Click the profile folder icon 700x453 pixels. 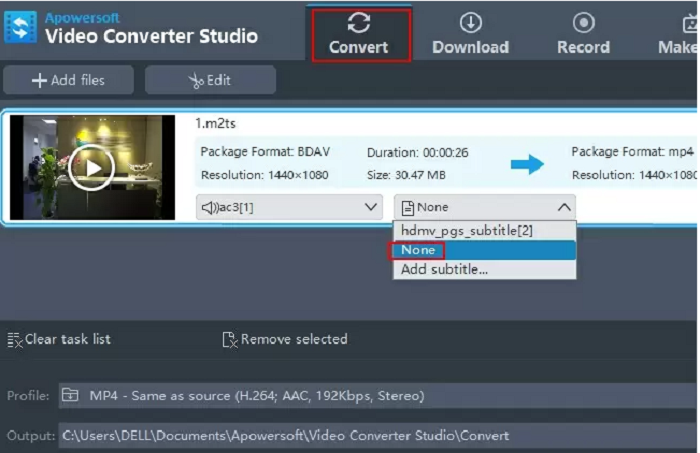pos(70,395)
